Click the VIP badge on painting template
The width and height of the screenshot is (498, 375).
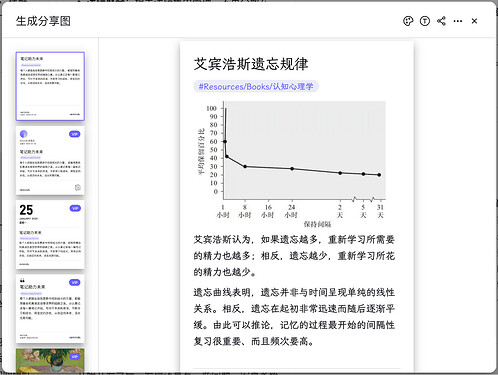(75, 357)
